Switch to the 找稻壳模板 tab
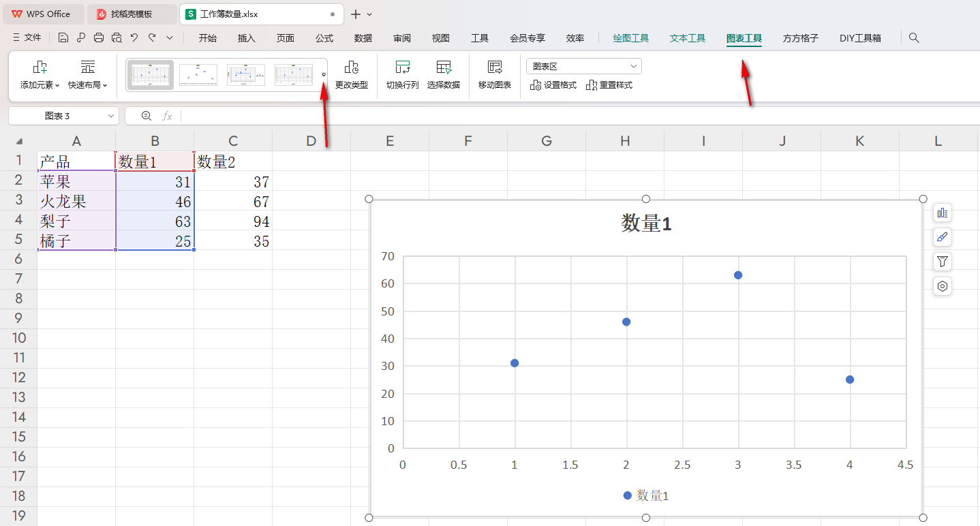Image resolution: width=980 pixels, height=526 pixels. click(132, 14)
